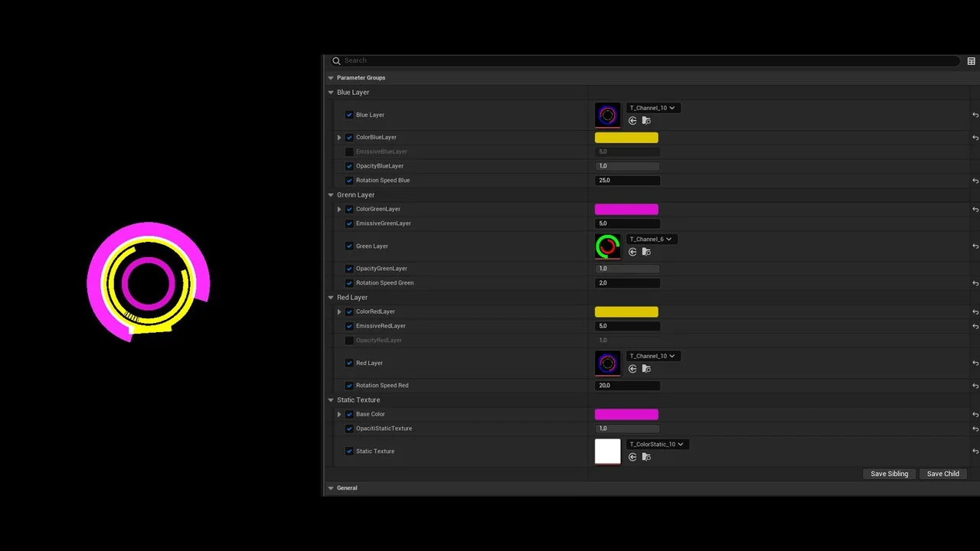The height and width of the screenshot is (551, 980).
Task: Open the T_Channel_6 dropdown for Green Layer
Action: tap(650, 239)
